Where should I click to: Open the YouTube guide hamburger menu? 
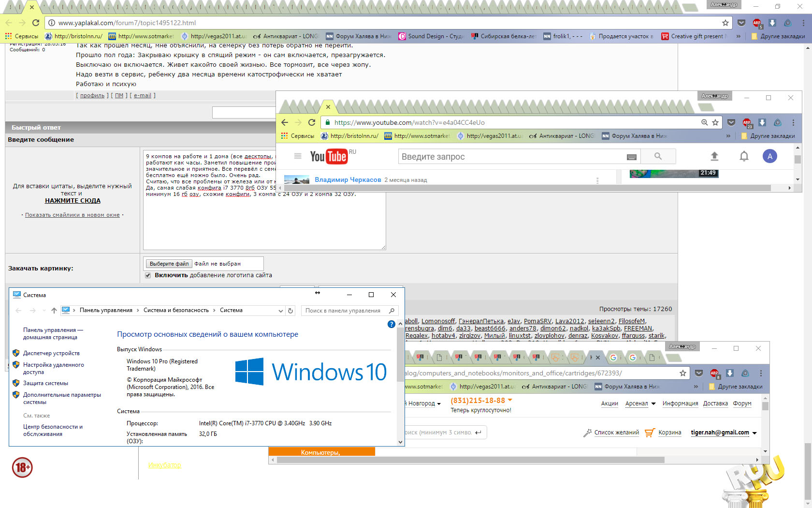tap(298, 156)
